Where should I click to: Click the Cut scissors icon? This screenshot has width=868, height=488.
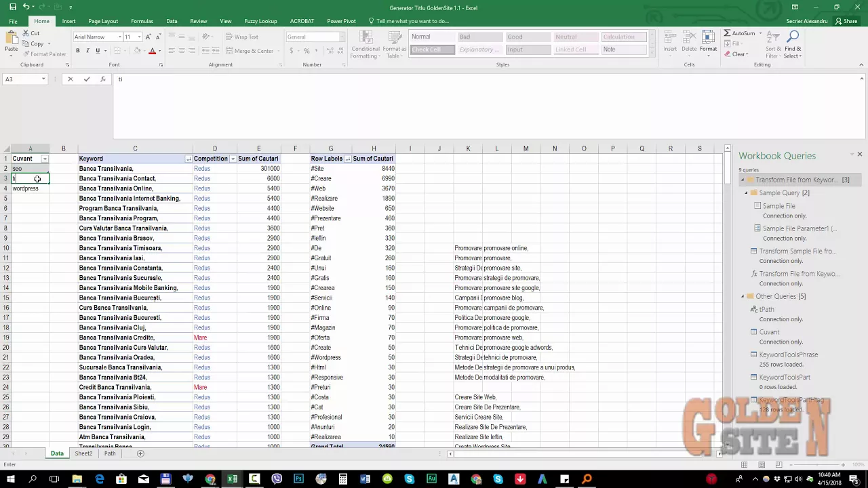click(26, 33)
